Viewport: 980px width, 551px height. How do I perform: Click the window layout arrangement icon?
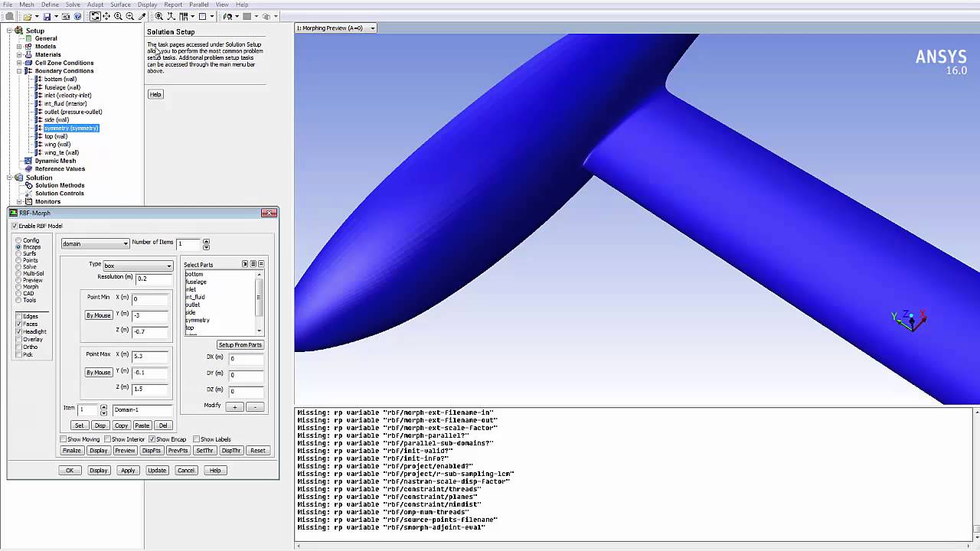click(x=183, y=16)
